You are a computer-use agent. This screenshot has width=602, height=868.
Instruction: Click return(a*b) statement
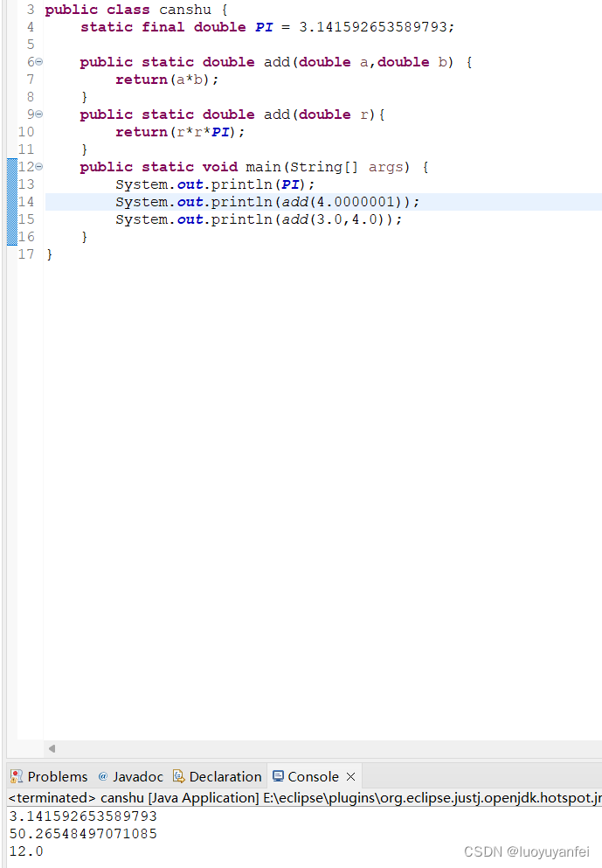coord(167,80)
